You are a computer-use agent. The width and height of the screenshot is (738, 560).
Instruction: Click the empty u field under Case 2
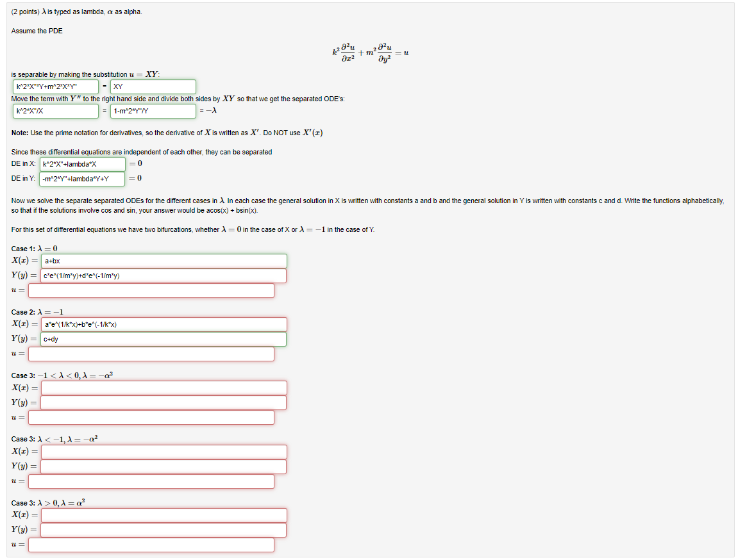(x=151, y=354)
